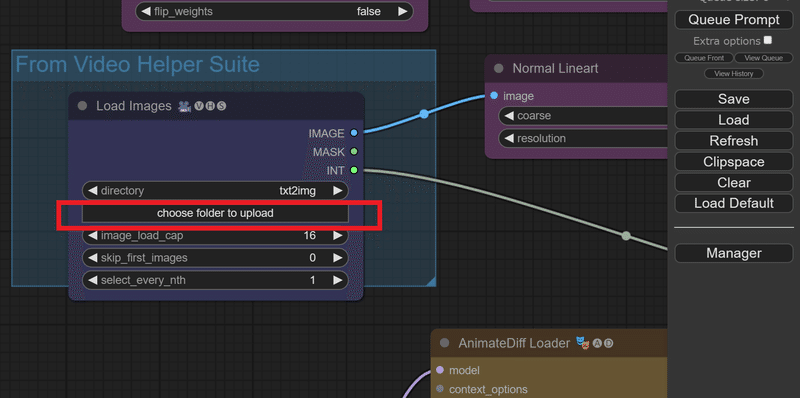800x398 pixels.
Task: Click choose folder to upload button
Action: [x=215, y=213]
